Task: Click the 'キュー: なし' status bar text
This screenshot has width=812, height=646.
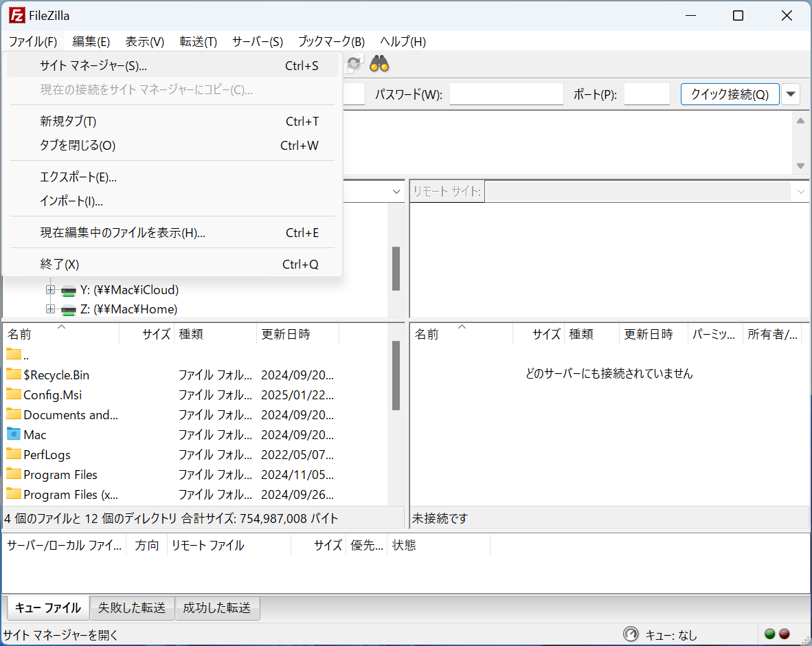Action: 671,635
